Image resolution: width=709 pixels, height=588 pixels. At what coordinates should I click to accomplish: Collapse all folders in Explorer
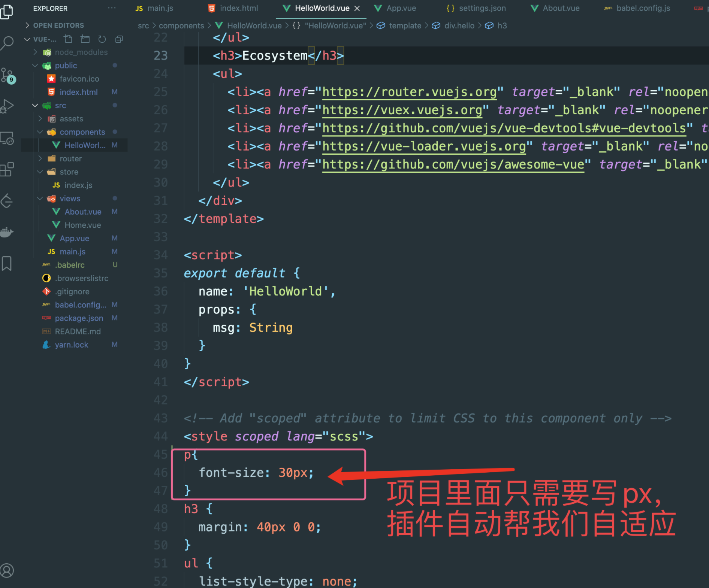119,39
